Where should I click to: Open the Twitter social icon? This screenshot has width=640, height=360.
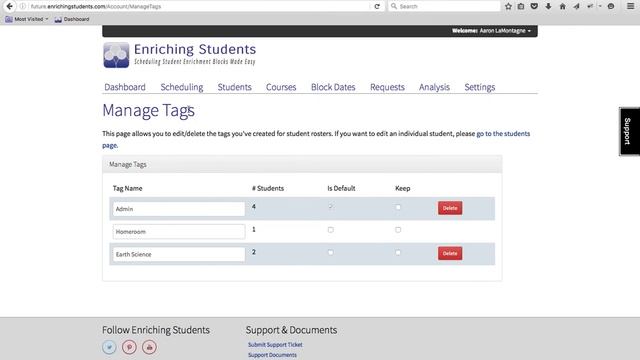pos(109,347)
